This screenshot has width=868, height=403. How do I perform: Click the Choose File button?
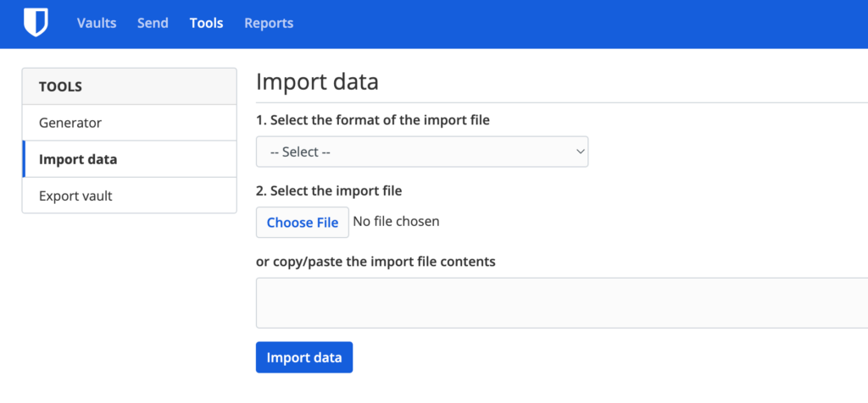pyautogui.click(x=303, y=223)
